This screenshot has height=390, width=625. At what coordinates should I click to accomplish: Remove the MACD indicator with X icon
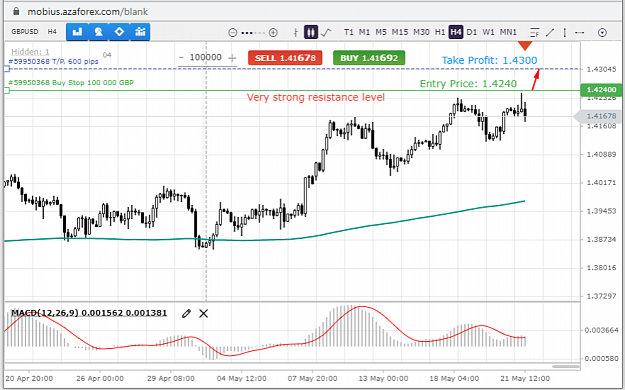pyautogui.click(x=203, y=313)
